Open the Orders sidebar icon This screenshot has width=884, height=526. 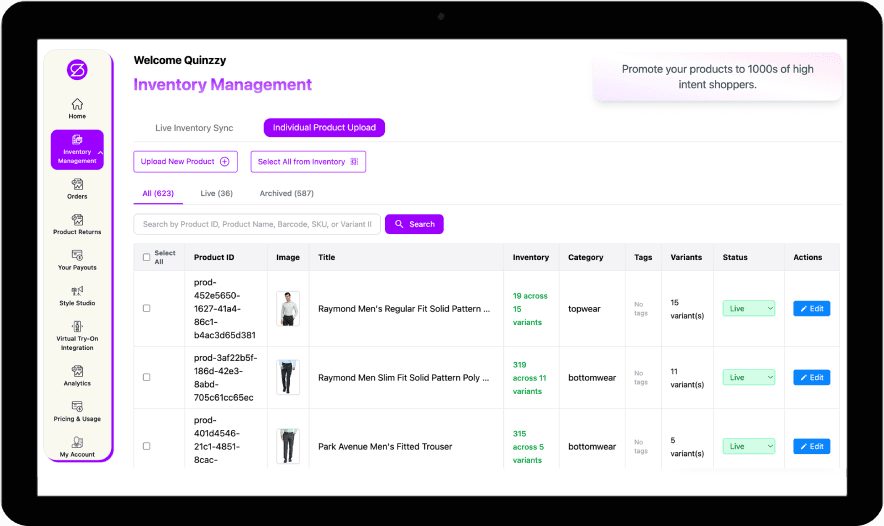(x=77, y=188)
